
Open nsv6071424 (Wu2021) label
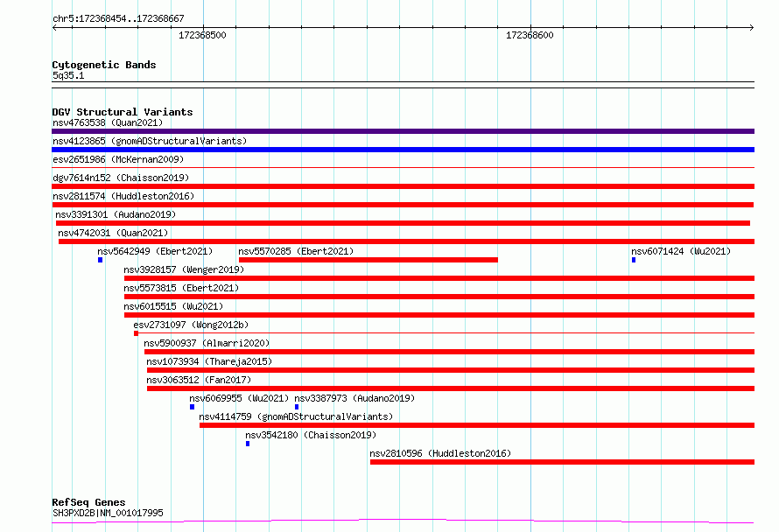(x=681, y=251)
